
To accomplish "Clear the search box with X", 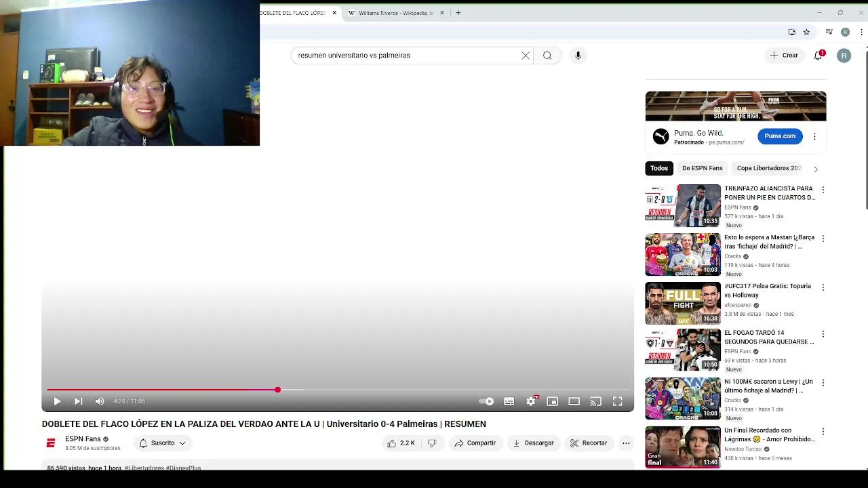I will [x=526, y=56].
